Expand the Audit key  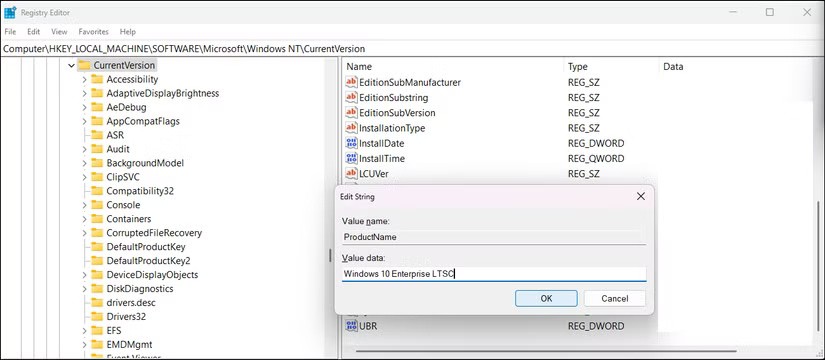(x=84, y=149)
